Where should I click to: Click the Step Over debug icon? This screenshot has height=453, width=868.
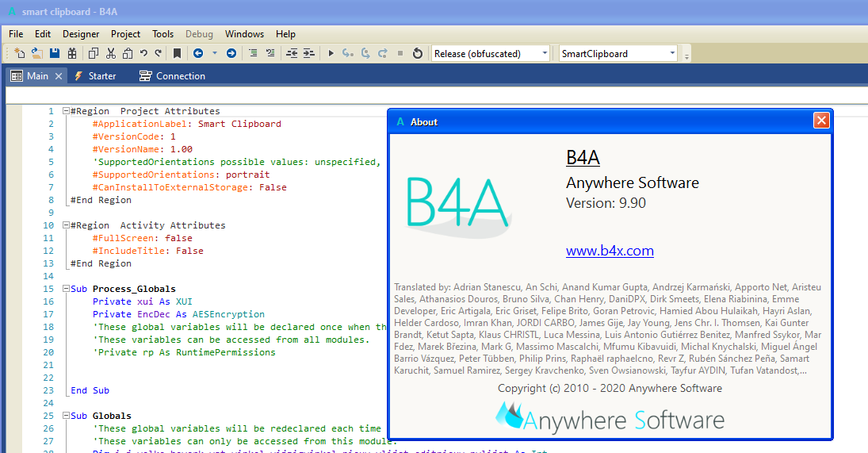pos(365,53)
